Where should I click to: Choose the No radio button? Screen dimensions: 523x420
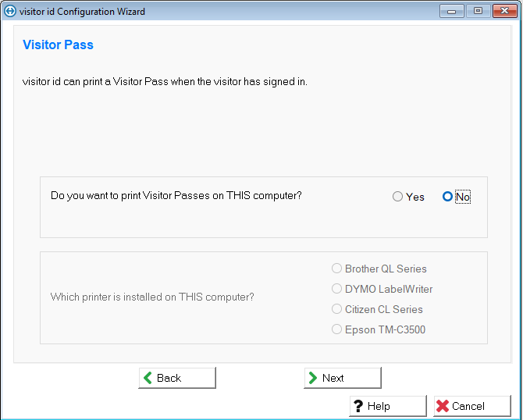pyautogui.click(x=447, y=197)
